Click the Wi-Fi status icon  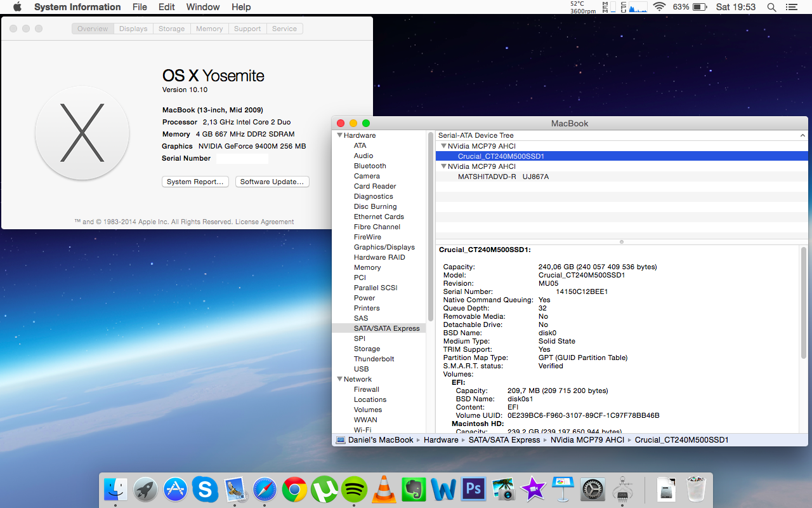pos(659,7)
